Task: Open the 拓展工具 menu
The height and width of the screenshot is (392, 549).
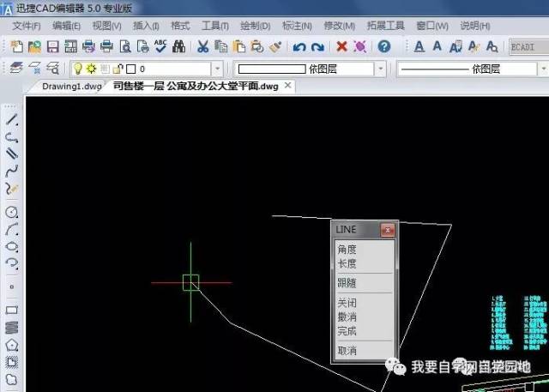Action: coord(385,26)
